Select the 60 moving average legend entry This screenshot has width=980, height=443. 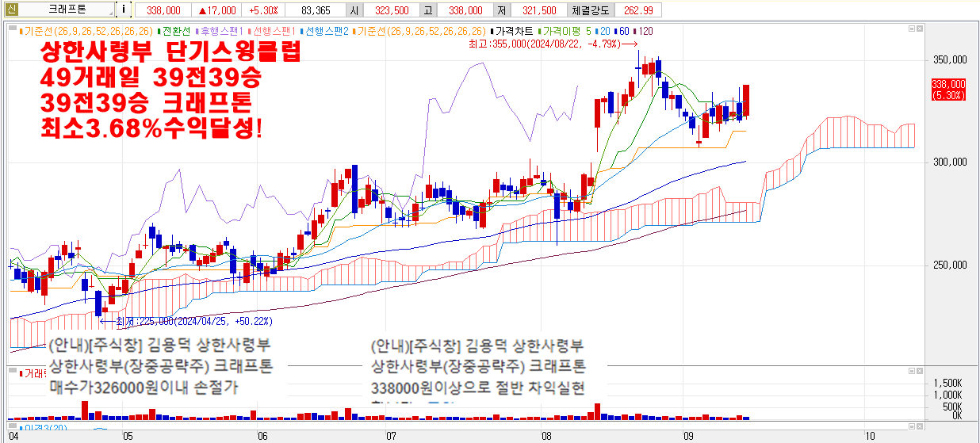coord(622,32)
